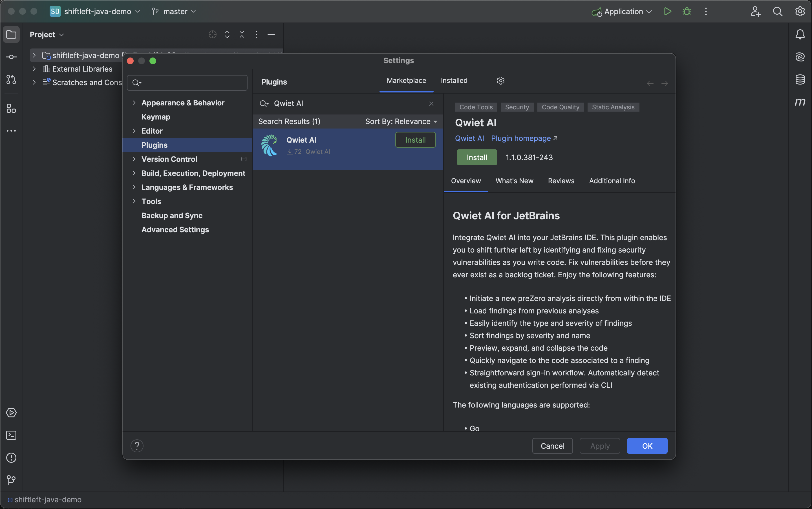Open Sort By Relevance dropdown
Screen dimensions: 812x509
(401, 121)
